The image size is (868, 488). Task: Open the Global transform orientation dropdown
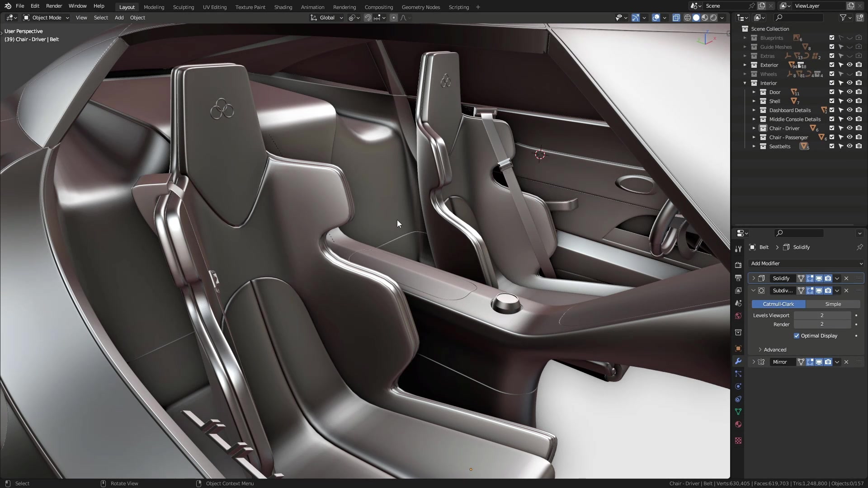326,18
